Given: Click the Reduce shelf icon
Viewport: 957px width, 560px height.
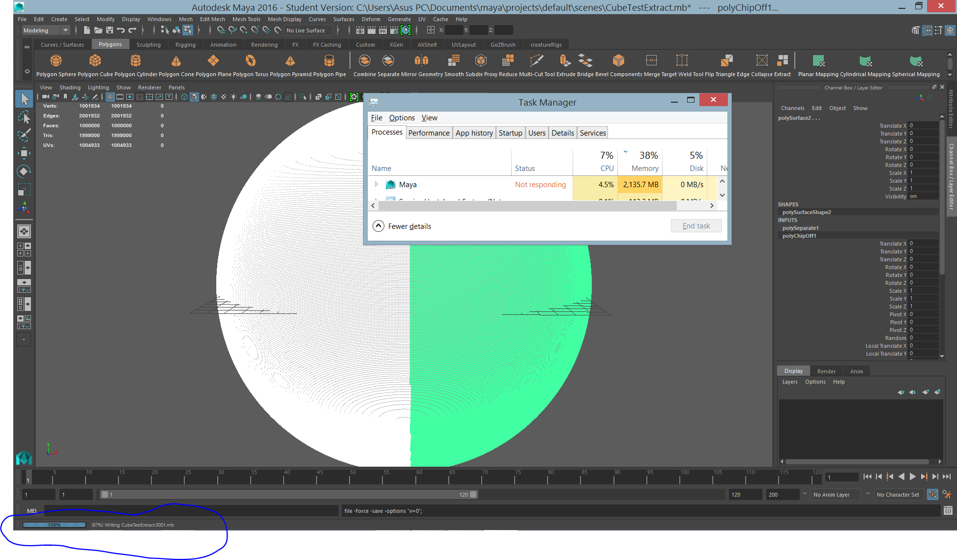Looking at the screenshot, I should pyautogui.click(x=508, y=61).
